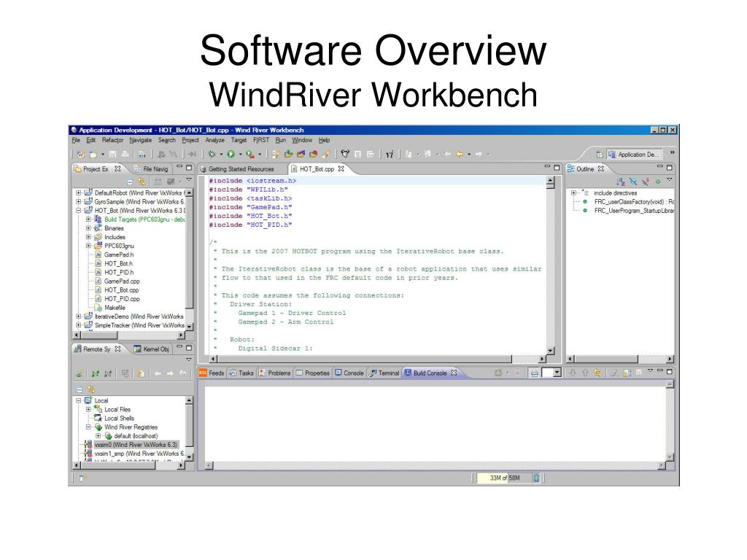
Task: Select GamePad.cpp in project tree
Action: pos(122,281)
